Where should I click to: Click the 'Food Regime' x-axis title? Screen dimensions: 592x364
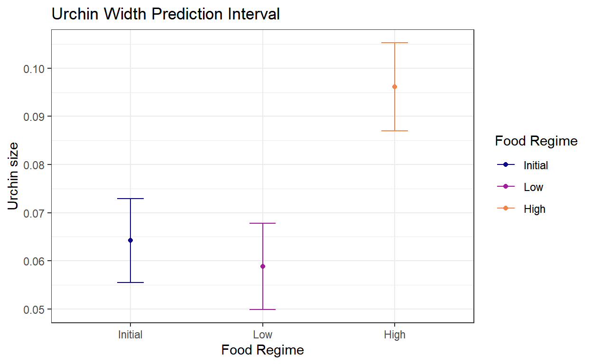(262, 350)
